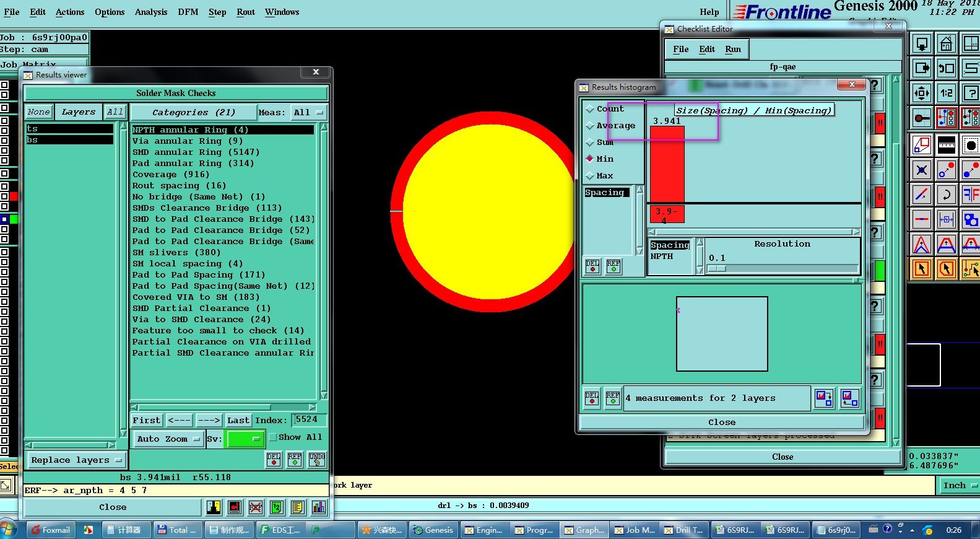
Task: Open the Rout menu
Action: click(x=246, y=12)
